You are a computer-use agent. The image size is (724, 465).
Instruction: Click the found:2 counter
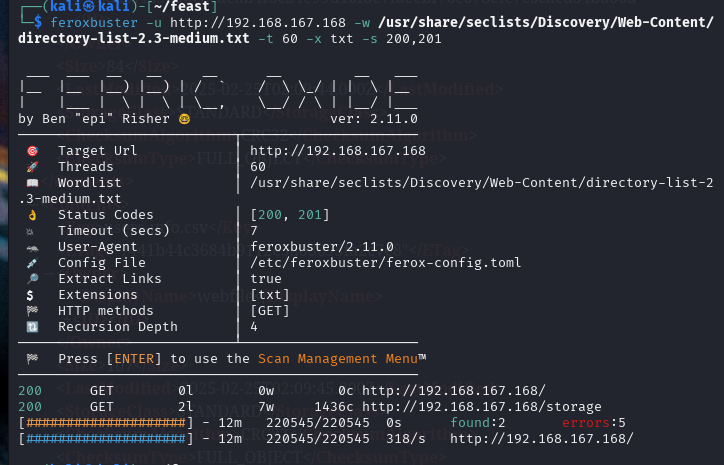[478, 423]
